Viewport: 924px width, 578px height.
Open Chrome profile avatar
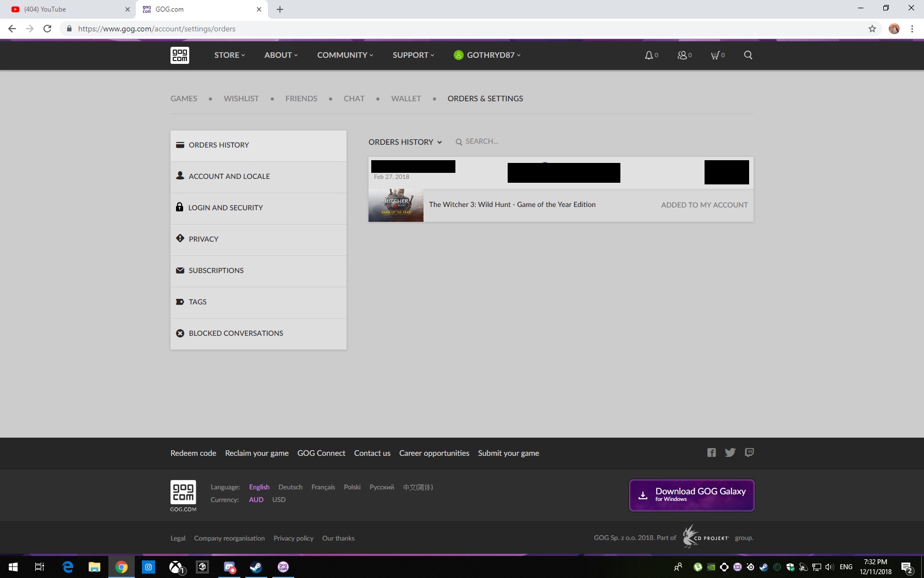coord(894,29)
